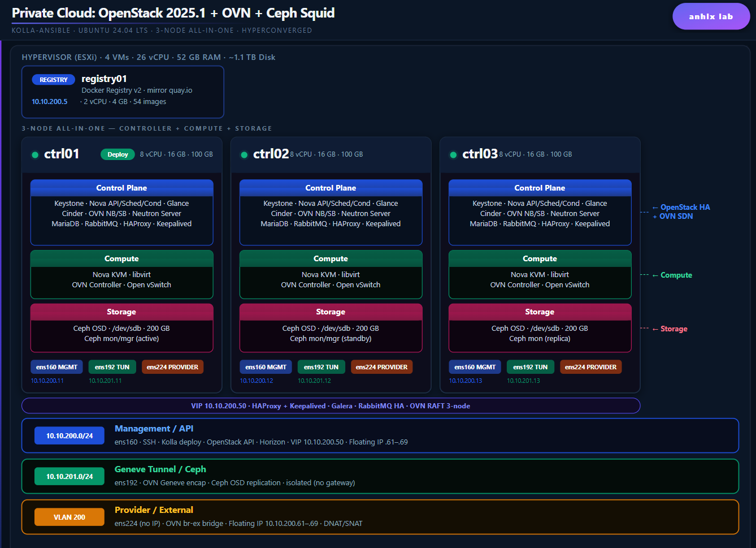Click ctrl03 tunnel IP 10.10.201.13
Screen dimensions: 756x548
pyautogui.click(x=524, y=381)
